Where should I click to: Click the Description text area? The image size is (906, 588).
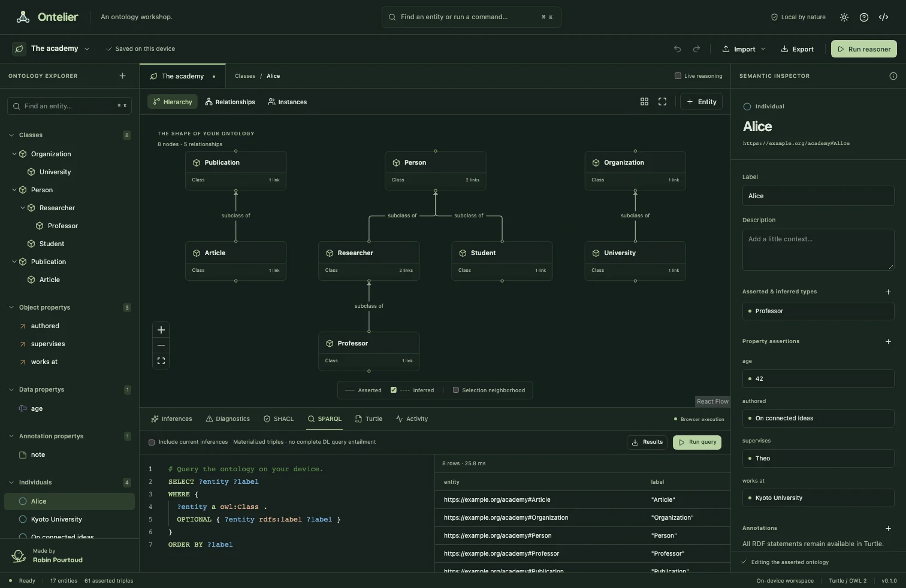click(819, 250)
